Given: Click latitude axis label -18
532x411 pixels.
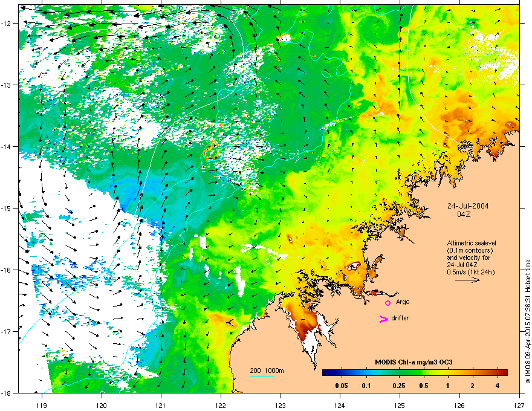Looking at the screenshot, I should pyautogui.click(x=6, y=393).
